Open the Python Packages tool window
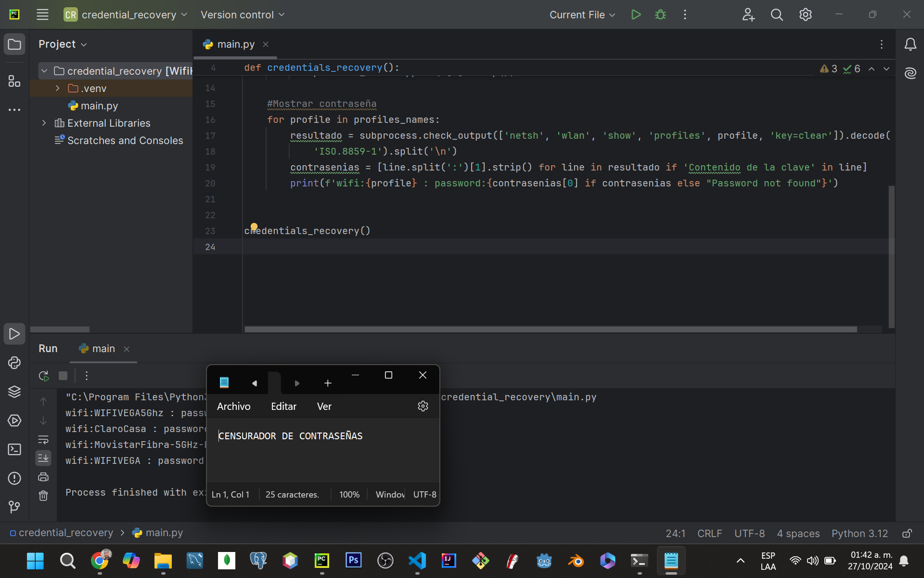924x578 pixels. pos(14,392)
